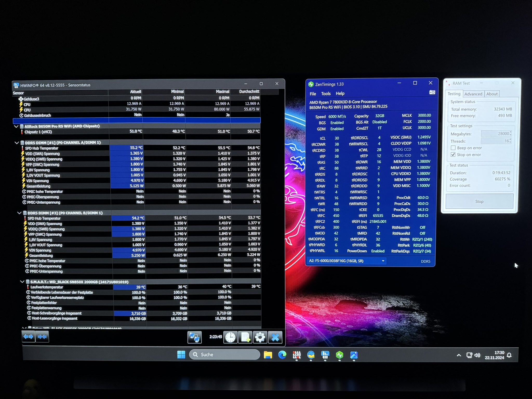This screenshot has height=399, width=532.
Task: Open ZenTimings Tools menu
Action: (326, 94)
